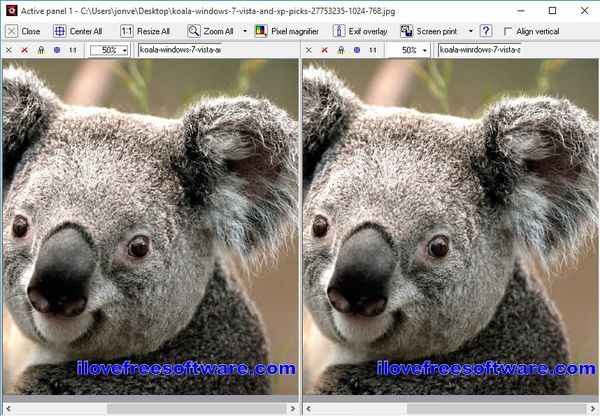This screenshot has height=416, width=600.
Task: Click the left panel lock icon
Action: click(x=40, y=49)
